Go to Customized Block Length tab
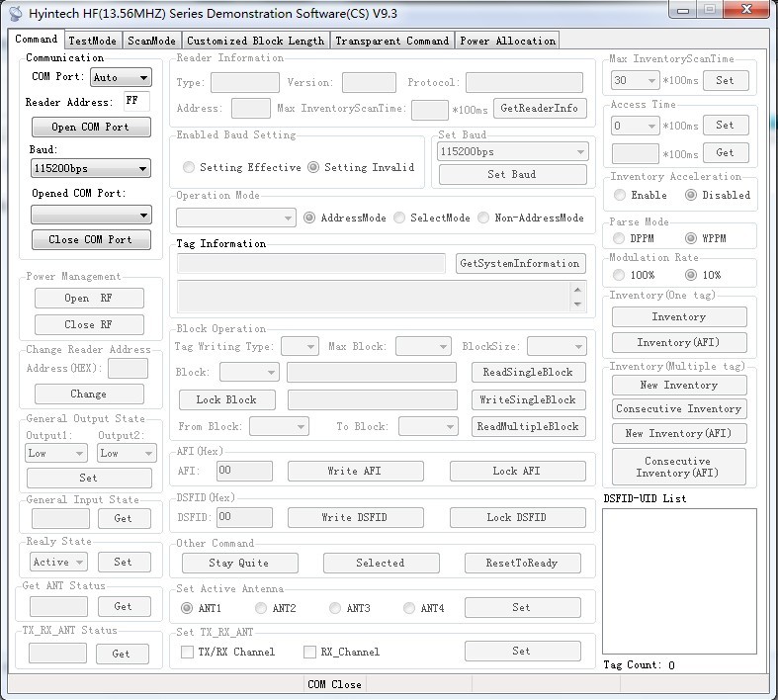The height and width of the screenshot is (700, 778). 255,41
